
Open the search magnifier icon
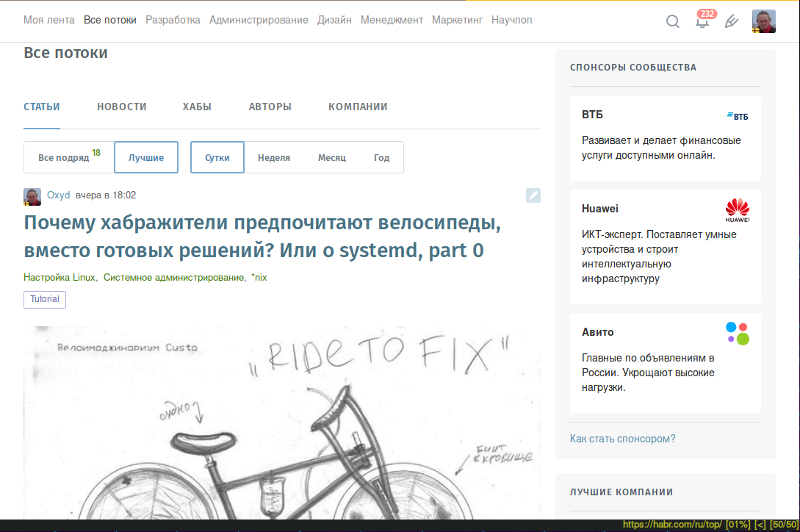672,21
